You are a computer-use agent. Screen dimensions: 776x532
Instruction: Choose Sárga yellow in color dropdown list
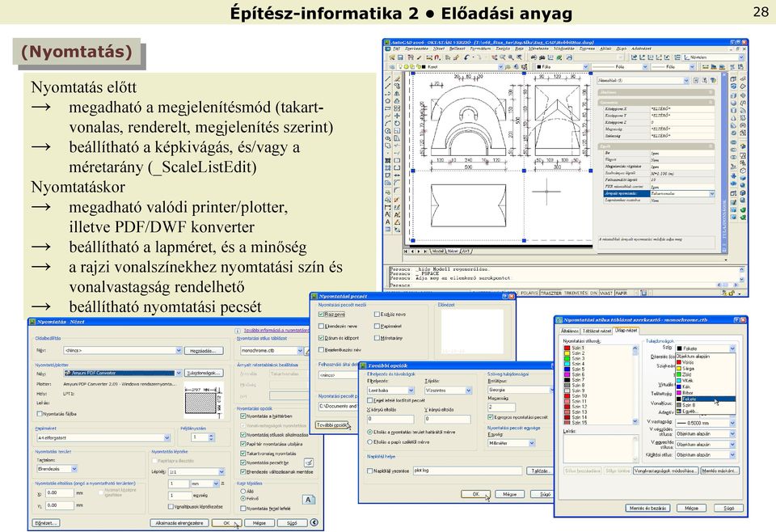[705, 369]
